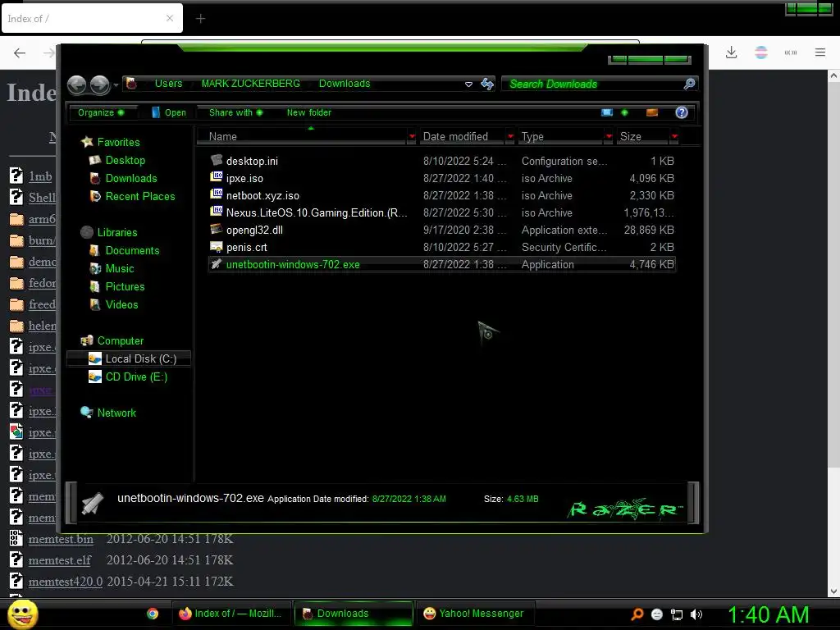Viewport: 840px width, 630px height.
Task: Click the Explorer forward navigation arrow
Action: [x=99, y=84]
